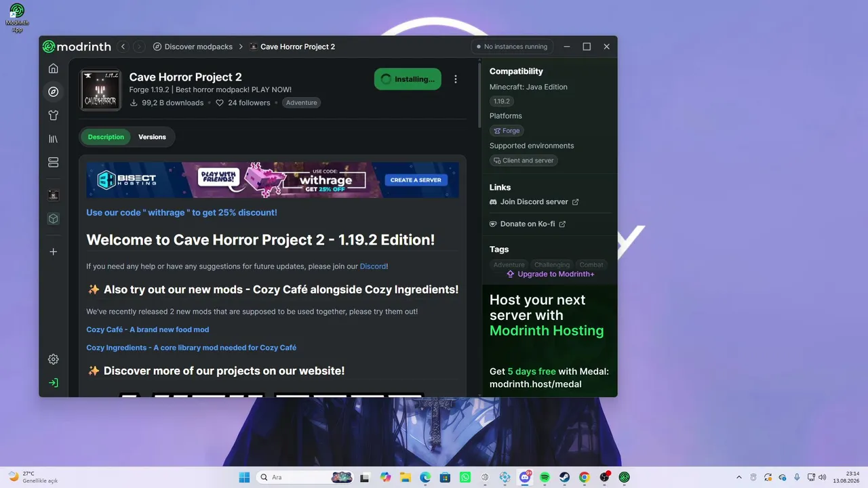
Task: Open Steam from the taskbar
Action: 564,477
